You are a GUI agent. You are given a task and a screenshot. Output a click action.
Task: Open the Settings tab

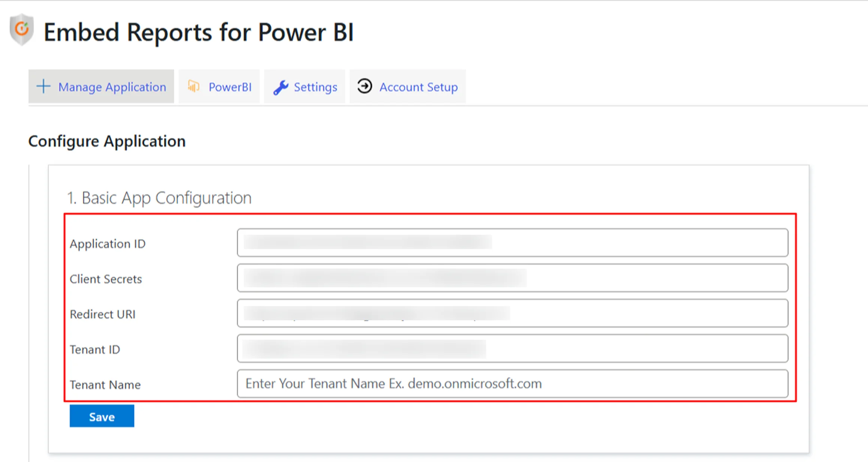(305, 86)
